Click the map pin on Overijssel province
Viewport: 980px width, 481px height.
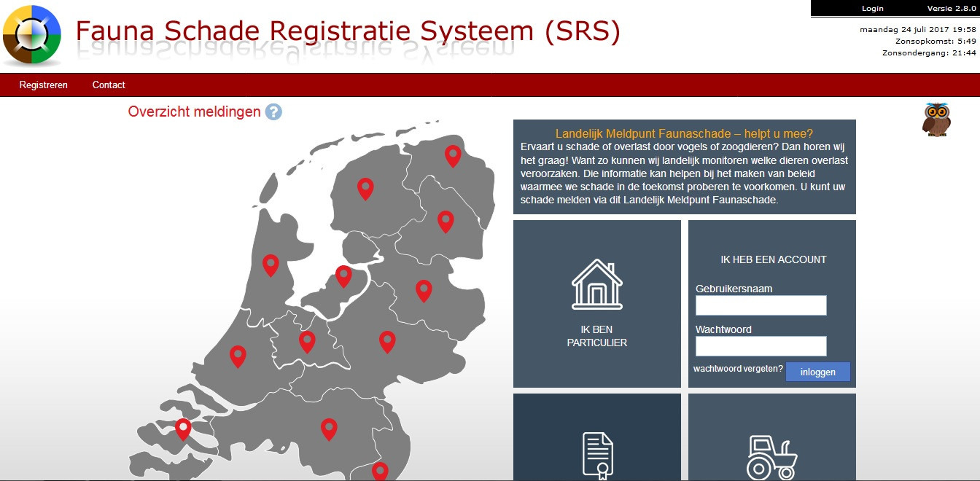424,291
